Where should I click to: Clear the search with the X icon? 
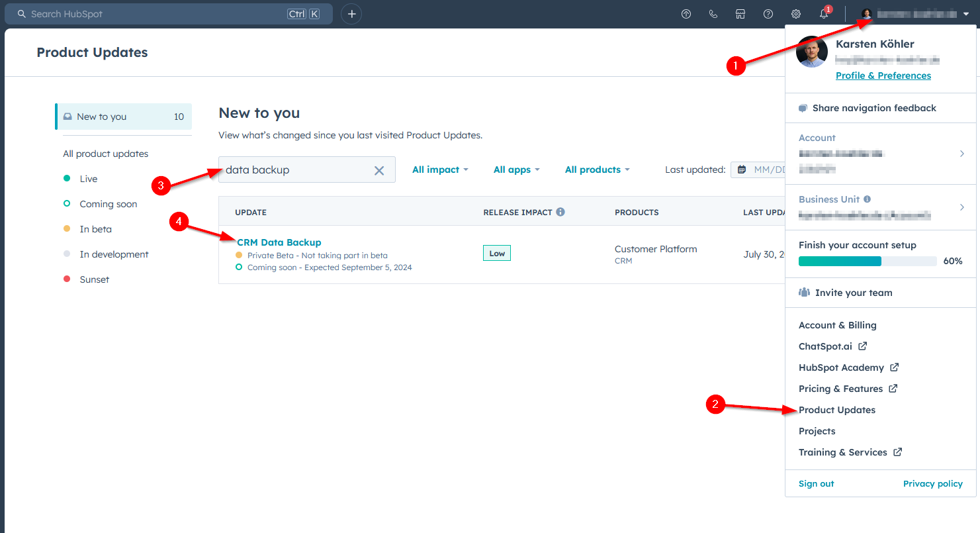(379, 170)
